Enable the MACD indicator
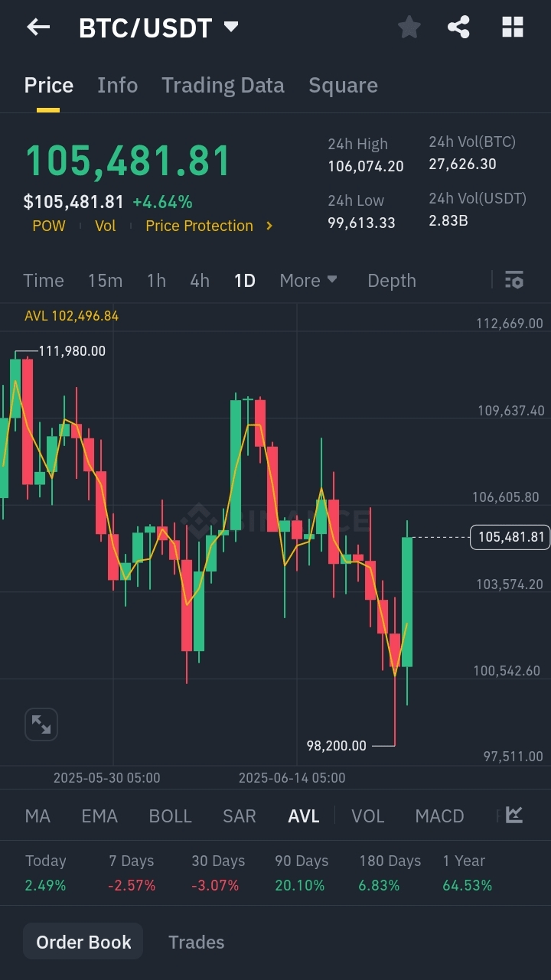This screenshot has width=551, height=980. point(439,816)
